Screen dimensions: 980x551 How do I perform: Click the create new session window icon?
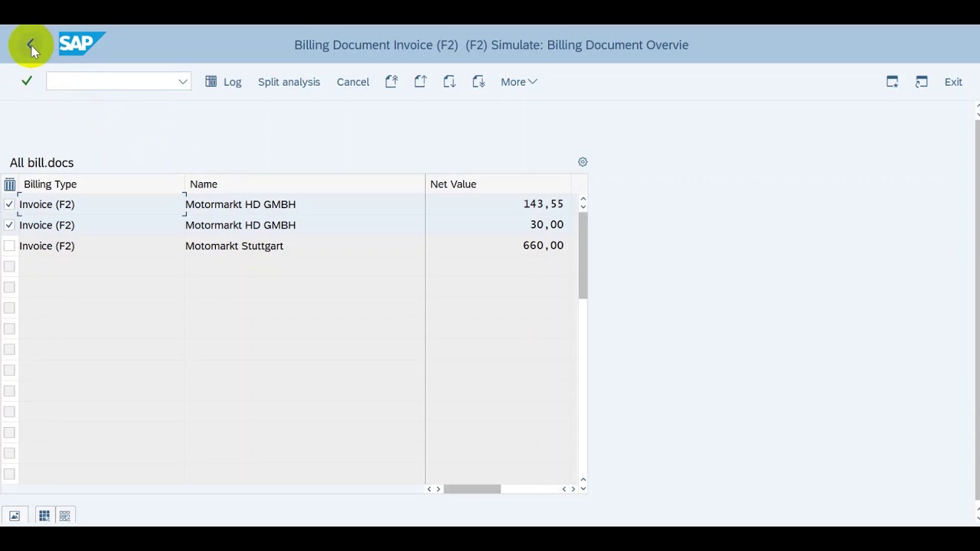click(892, 82)
